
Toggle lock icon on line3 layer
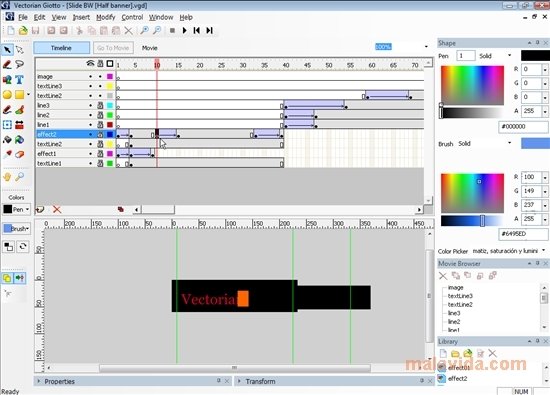coord(100,105)
